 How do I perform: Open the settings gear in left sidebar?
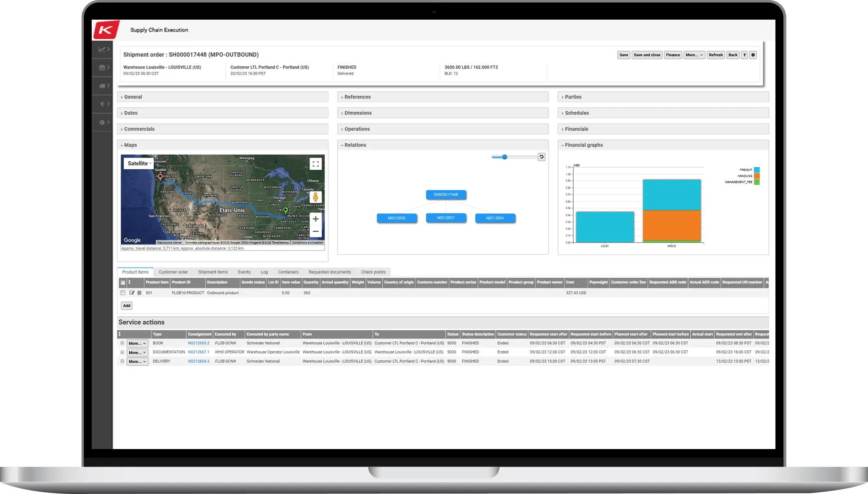pyautogui.click(x=101, y=122)
